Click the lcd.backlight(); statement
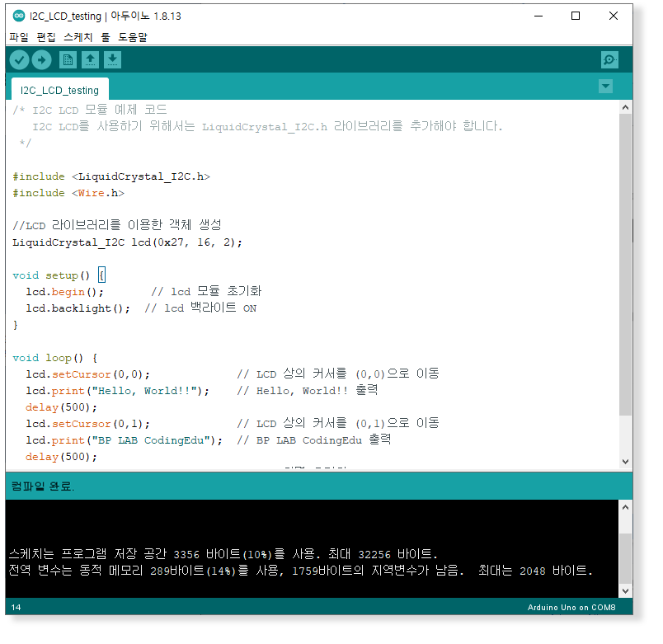 click(x=78, y=308)
